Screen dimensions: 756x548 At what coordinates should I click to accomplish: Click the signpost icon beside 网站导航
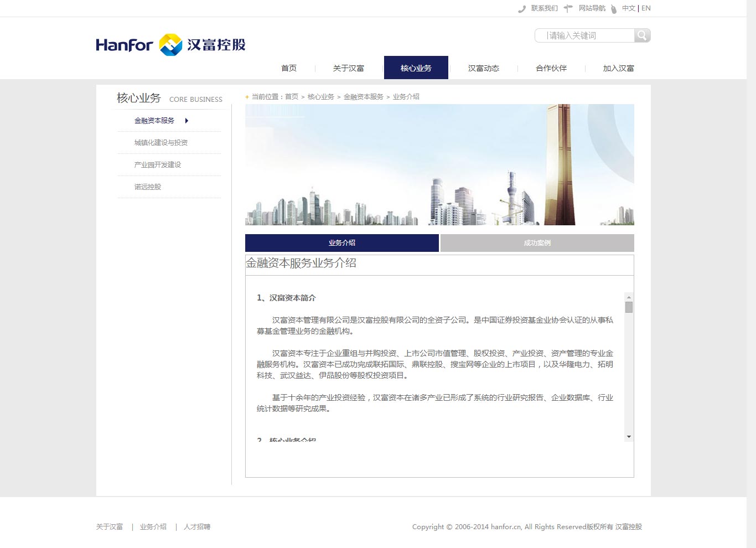[x=568, y=8]
